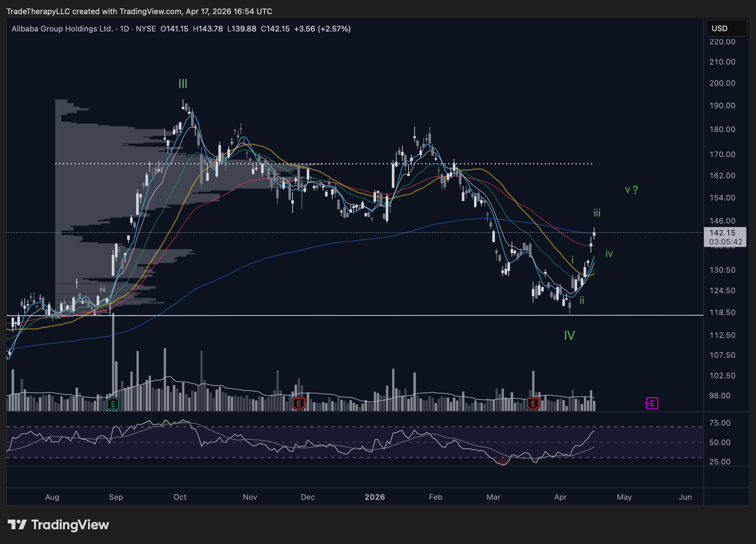756x544 pixels.
Task: Select the green III wave label
Action: tap(183, 83)
